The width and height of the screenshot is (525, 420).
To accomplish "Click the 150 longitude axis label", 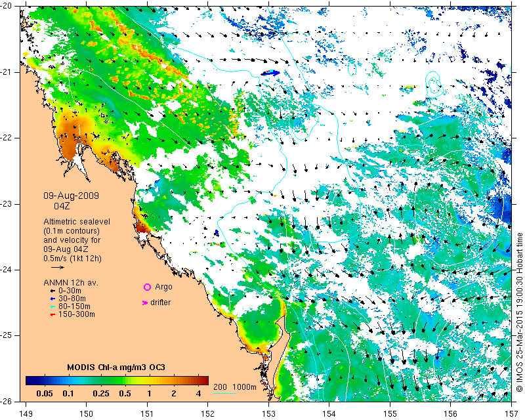I will pos(87,414).
